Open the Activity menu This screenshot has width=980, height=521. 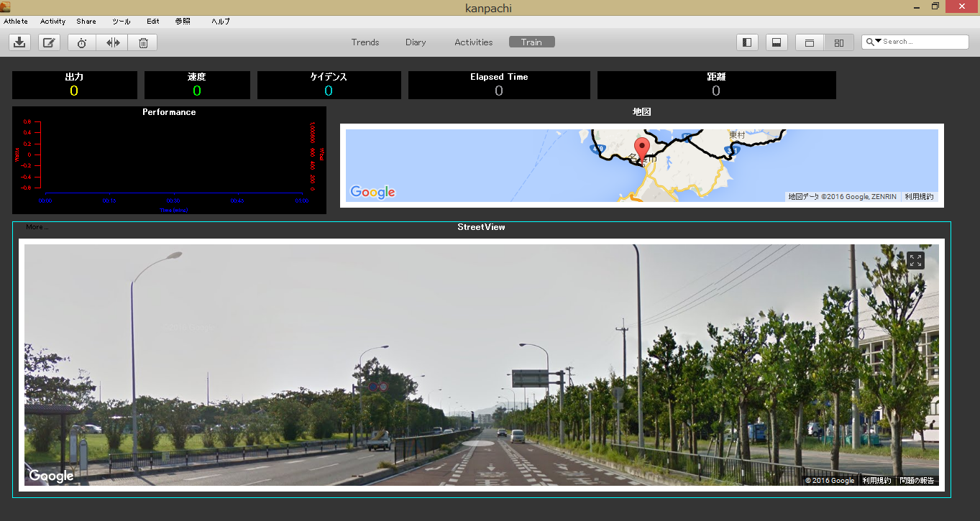52,22
